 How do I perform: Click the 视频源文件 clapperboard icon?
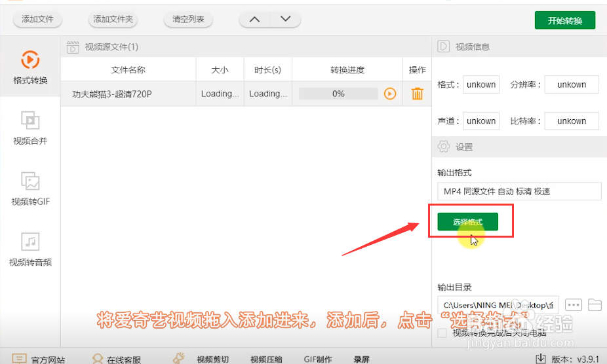coord(73,47)
